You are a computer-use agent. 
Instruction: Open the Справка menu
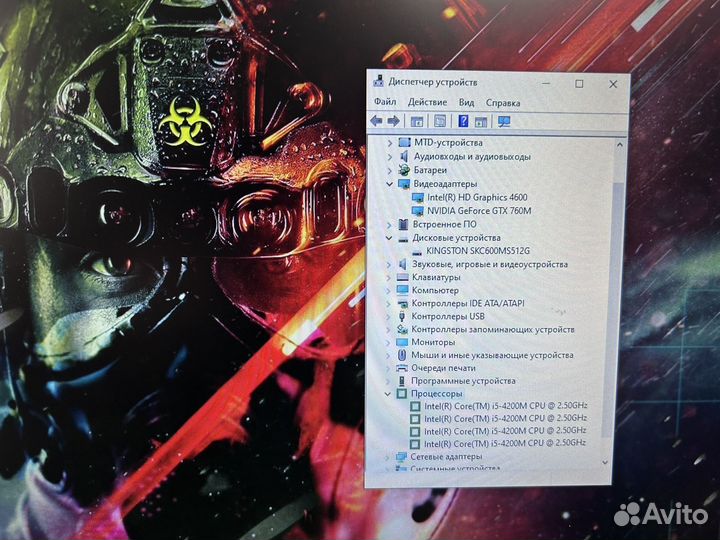click(x=503, y=103)
